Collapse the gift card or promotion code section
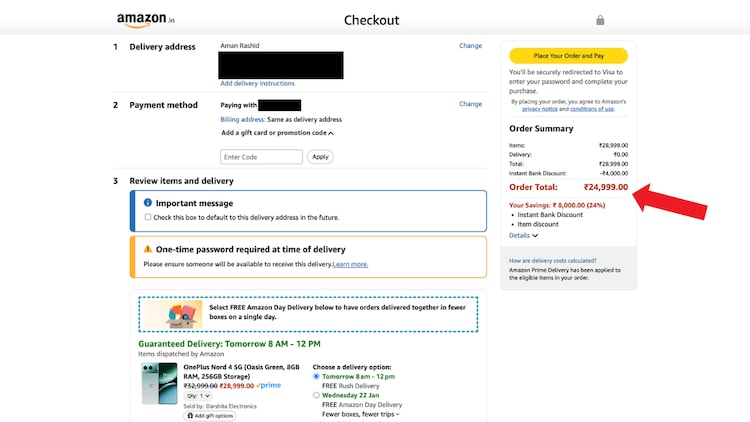The width and height of the screenshot is (750, 422). 330,132
